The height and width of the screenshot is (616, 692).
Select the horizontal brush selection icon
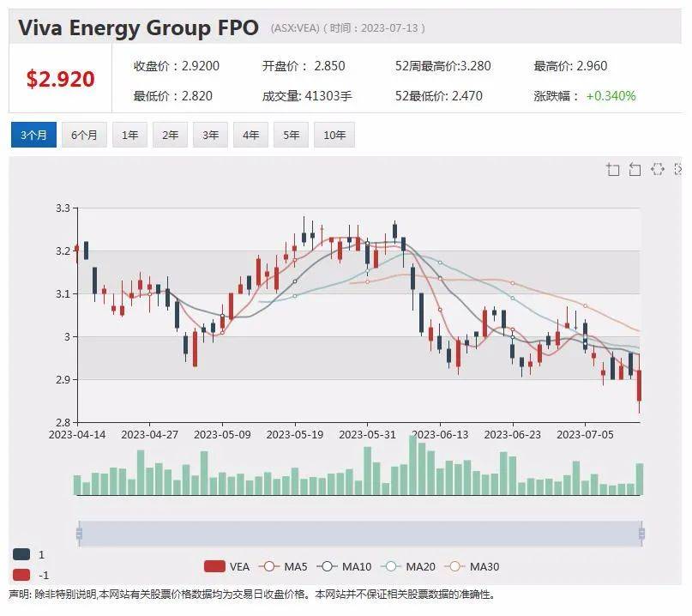tap(658, 169)
